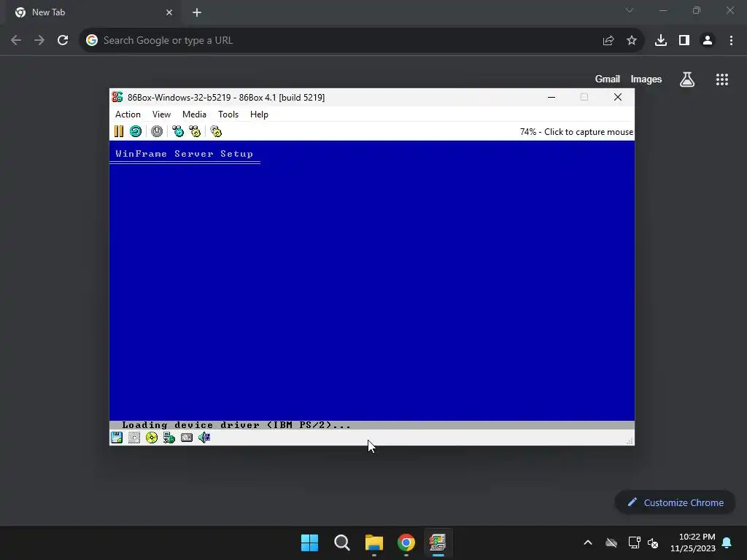The image size is (747, 560).
Task: Show hidden system tray icons
Action: click(x=588, y=542)
